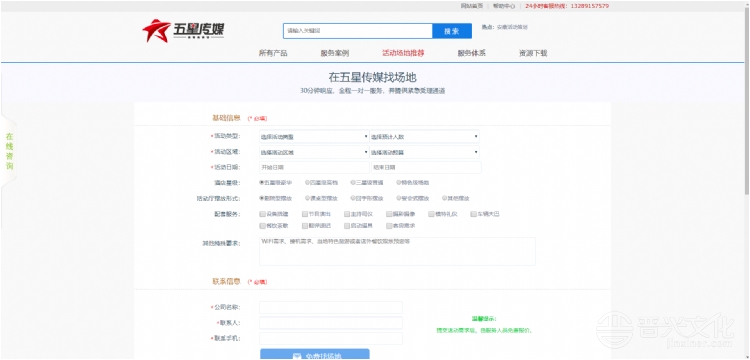Choose 课桌型摆放 seating layout
Viewport: 750px width, 360px height.
(x=307, y=198)
